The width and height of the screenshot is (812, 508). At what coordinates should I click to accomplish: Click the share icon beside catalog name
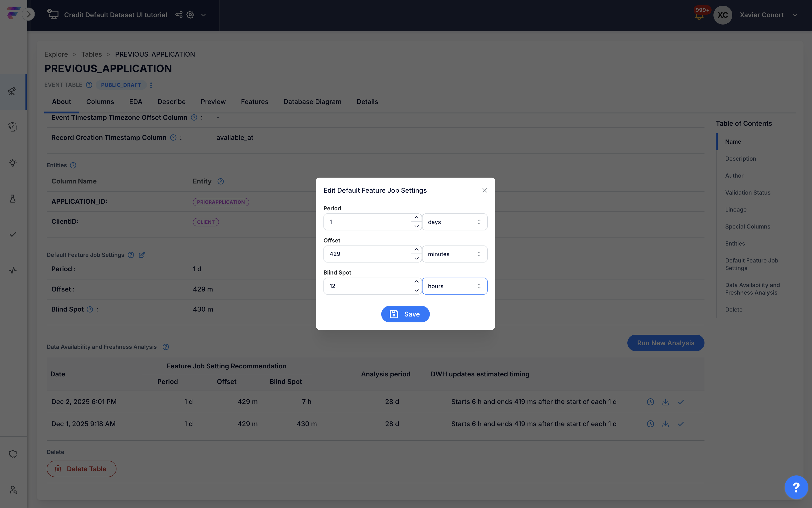179,15
